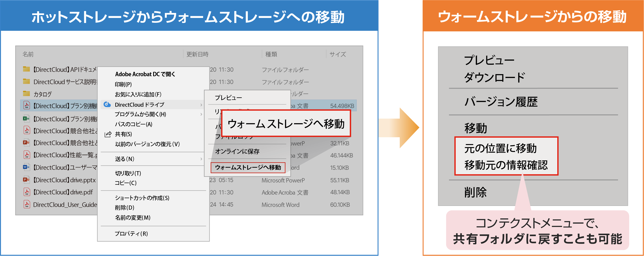Viewport: 644px width, 256px height.
Task: Select 削除(D) in the Explorer context menu
Action: 125,208
